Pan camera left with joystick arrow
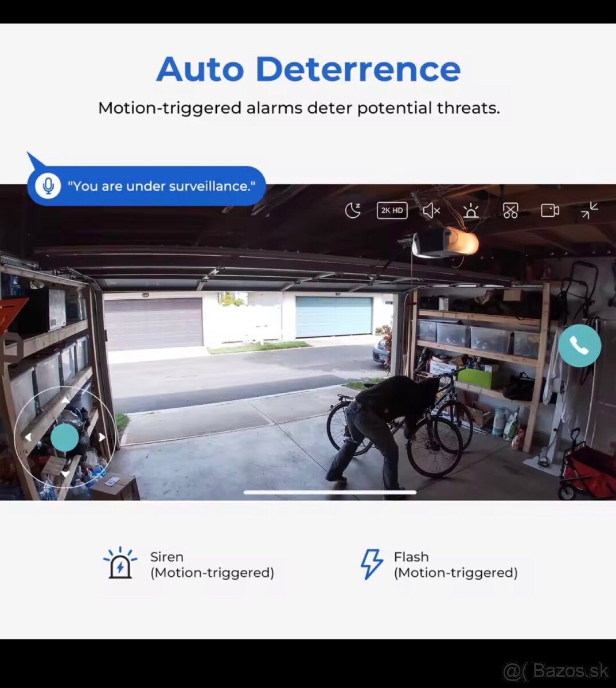The height and width of the screenshot is (688, 616). (x=28, y=437)
